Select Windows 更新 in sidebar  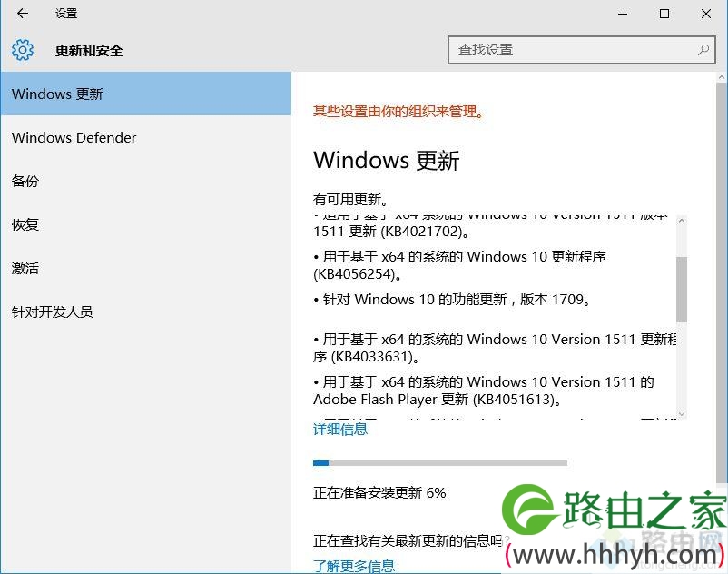click(x=146, y=94)
